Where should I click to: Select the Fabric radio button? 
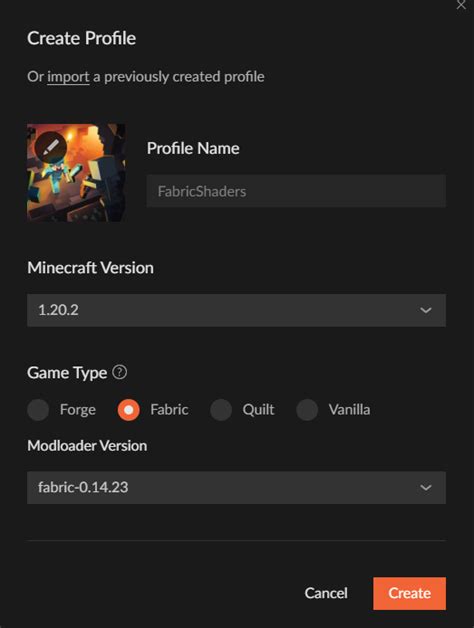[129, 410]
